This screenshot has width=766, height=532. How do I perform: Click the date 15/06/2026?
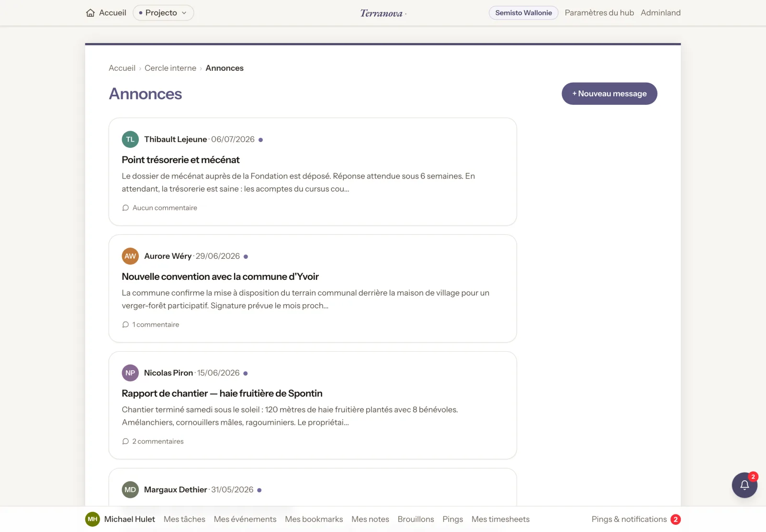218,373
